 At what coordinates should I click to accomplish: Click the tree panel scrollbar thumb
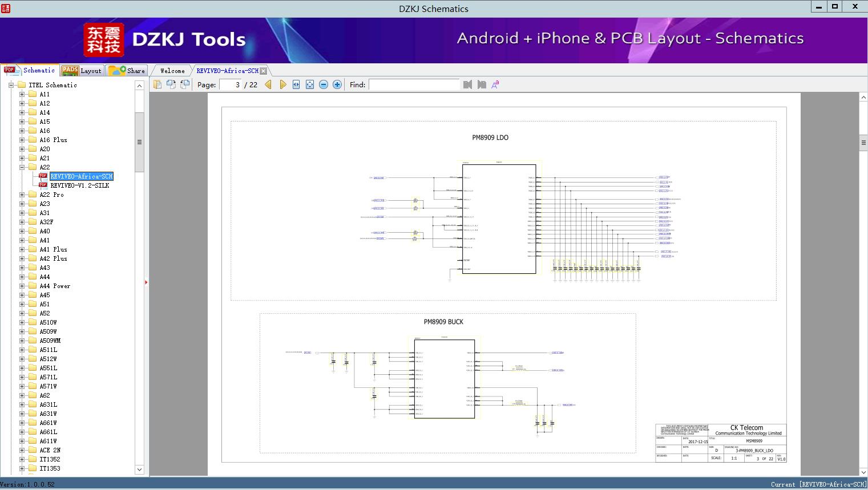pos(139,142)
